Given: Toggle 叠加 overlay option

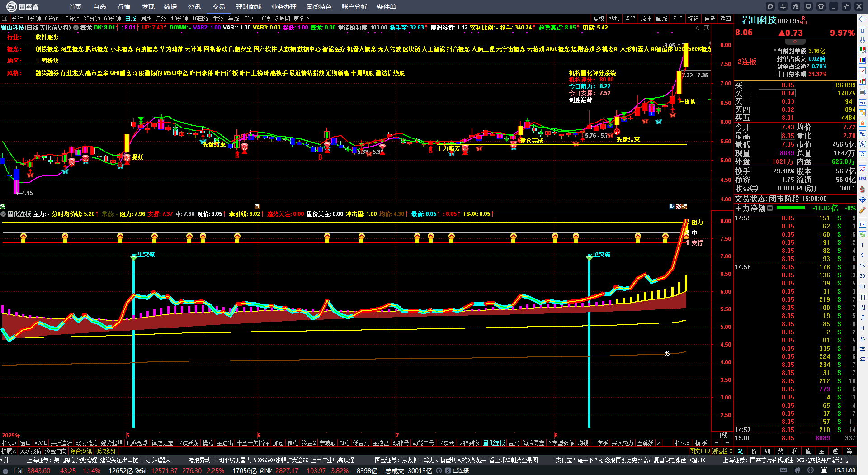Looking at the screenshot, I should point(614,19).
